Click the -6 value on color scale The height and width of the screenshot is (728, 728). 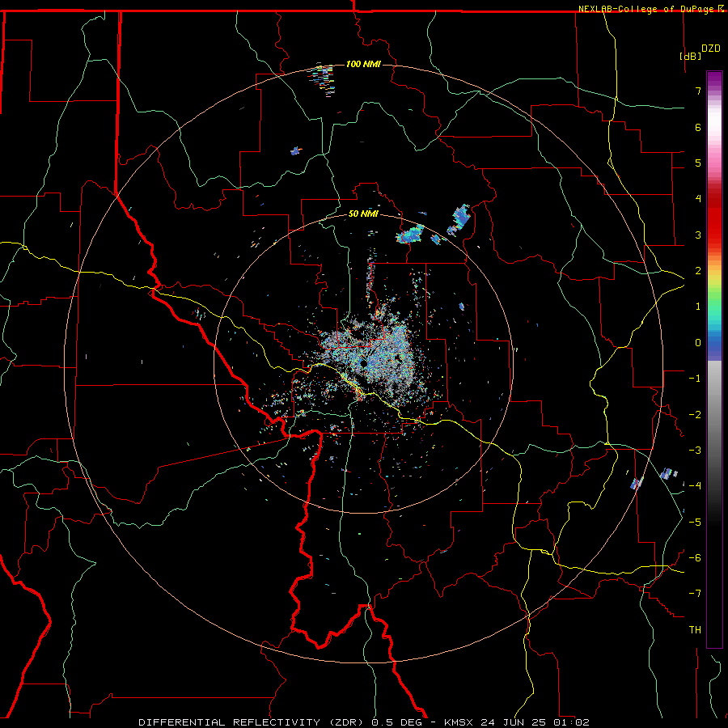(x=695, y=557)
